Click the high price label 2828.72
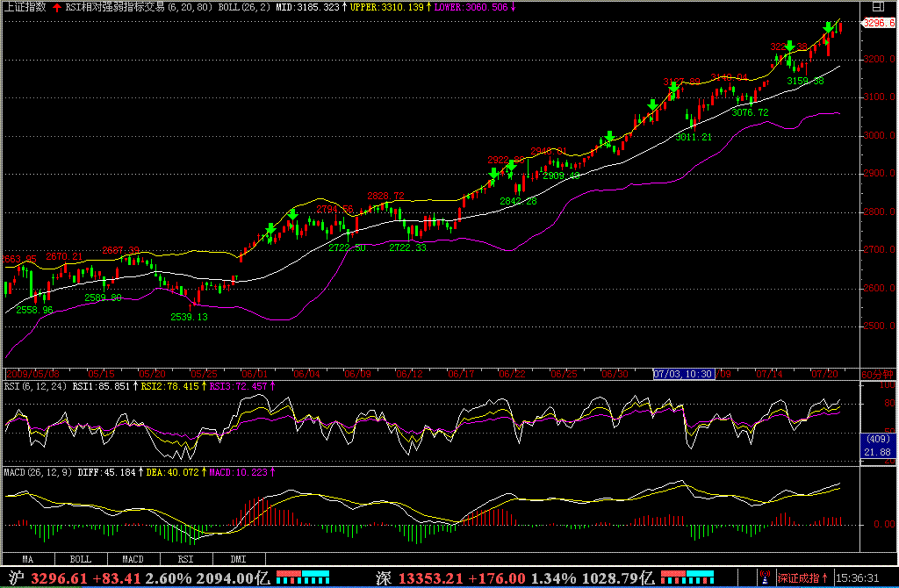This screenshot has width=899, height=588. pos(386,196)
